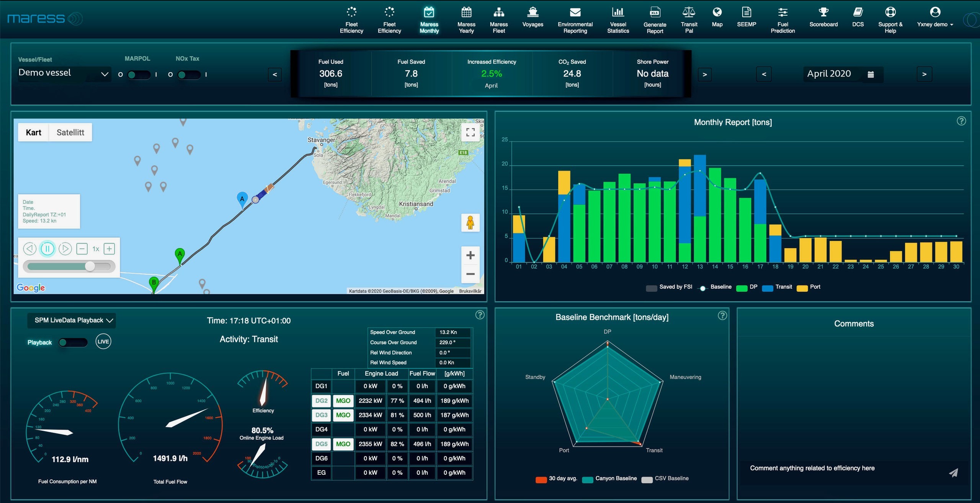Open the Scoreboard trophy icon
980x503 pixels.
[x=823, y=13]
